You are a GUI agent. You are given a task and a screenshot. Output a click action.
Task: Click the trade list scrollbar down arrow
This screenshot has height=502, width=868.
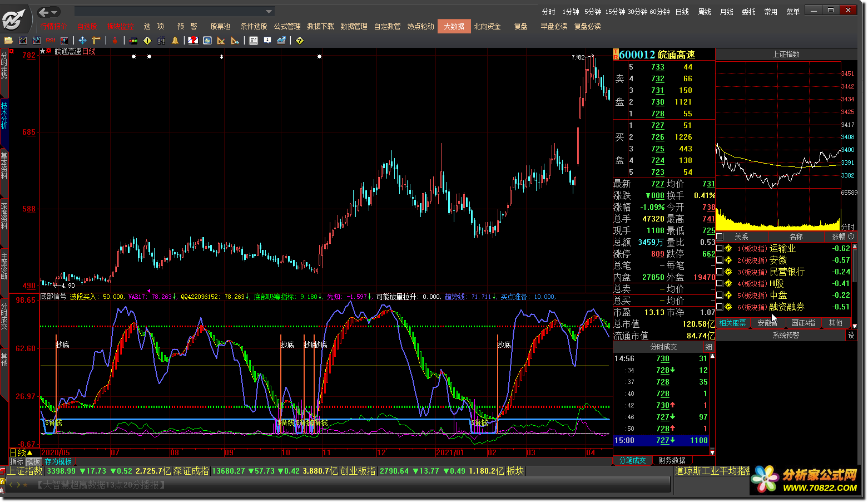click(x=712, y=452)
